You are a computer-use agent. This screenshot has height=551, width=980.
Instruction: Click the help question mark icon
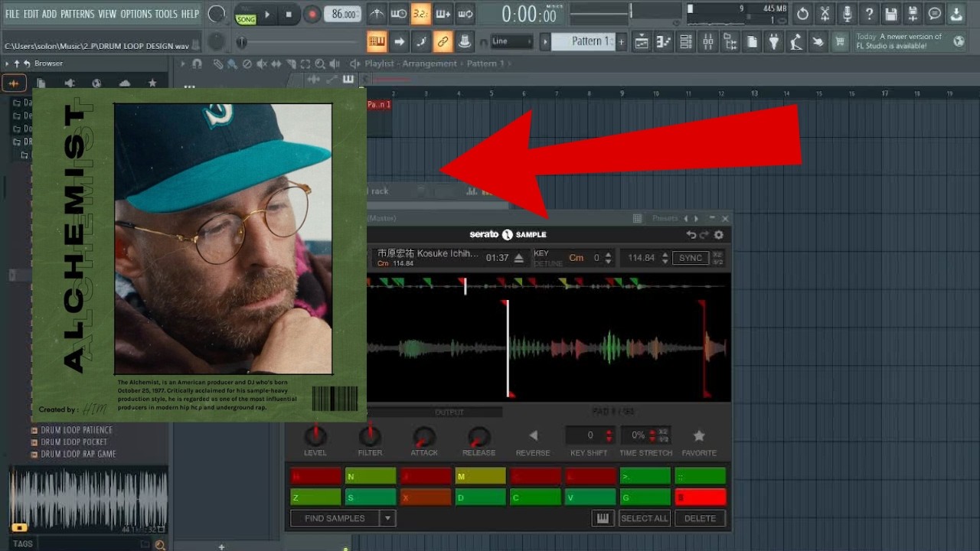(869, 14)
